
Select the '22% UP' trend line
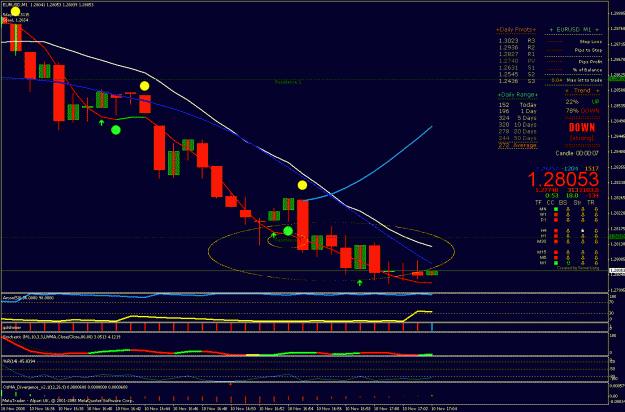point(582,102)
